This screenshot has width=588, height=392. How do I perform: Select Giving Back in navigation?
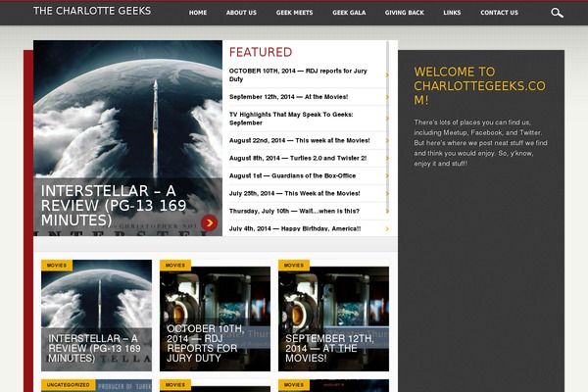click(x=404, y=13)
